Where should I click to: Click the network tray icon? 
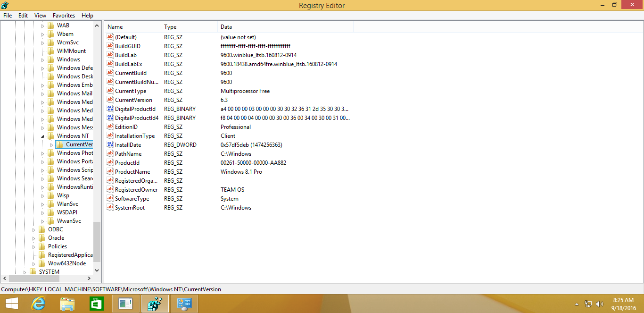(588, 304)
